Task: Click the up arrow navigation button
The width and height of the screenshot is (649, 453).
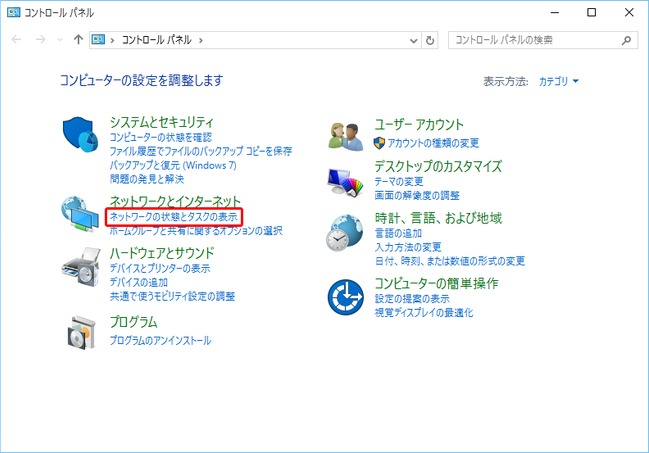Action: (x=78, y=40)
